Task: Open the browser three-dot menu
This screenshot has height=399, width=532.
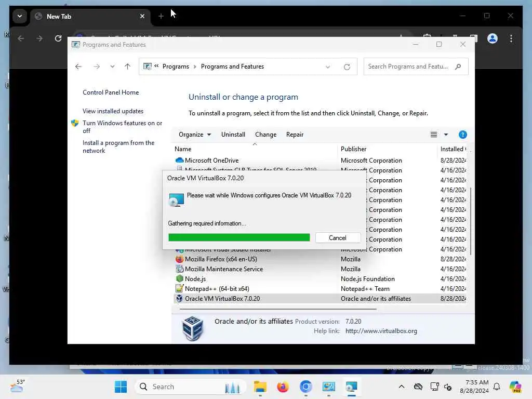Action: pyautogui.click(x=511, y=38)
